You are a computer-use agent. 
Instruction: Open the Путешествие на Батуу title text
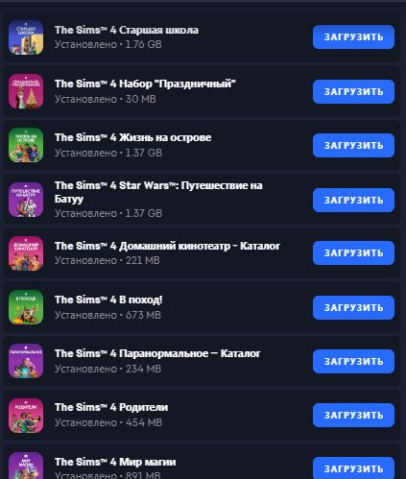pyautogui.click(x=159, y=192)
